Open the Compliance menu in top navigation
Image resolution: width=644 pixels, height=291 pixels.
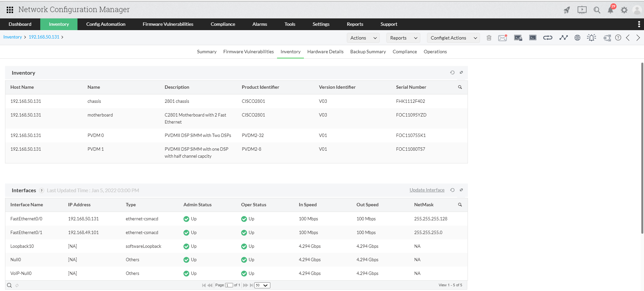tap(223, 24)
